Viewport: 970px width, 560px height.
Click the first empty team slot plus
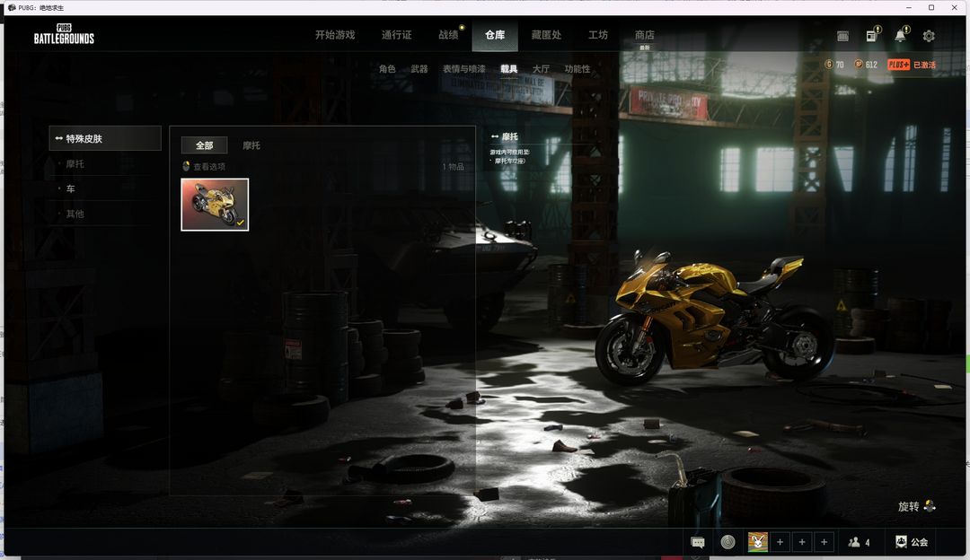coord(780,542)
